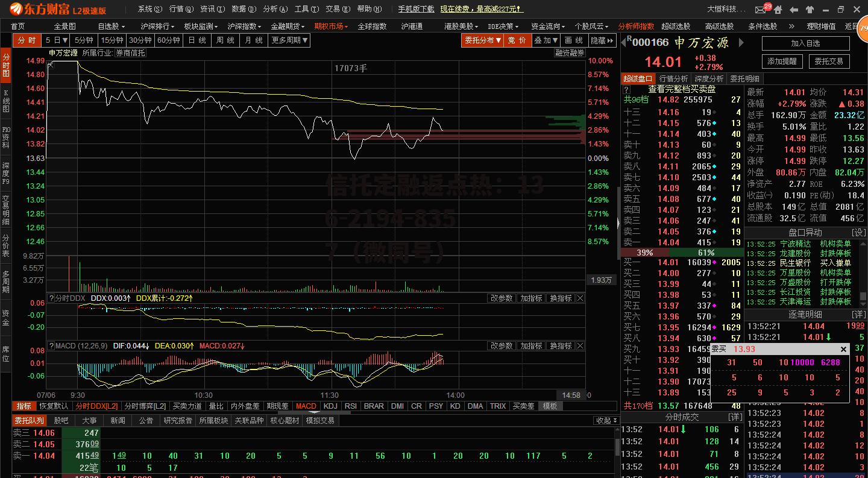The width and height of the screenshot is (868, 478).
Task: Select the KDJ indicator tab
Action: pos(330,406)
